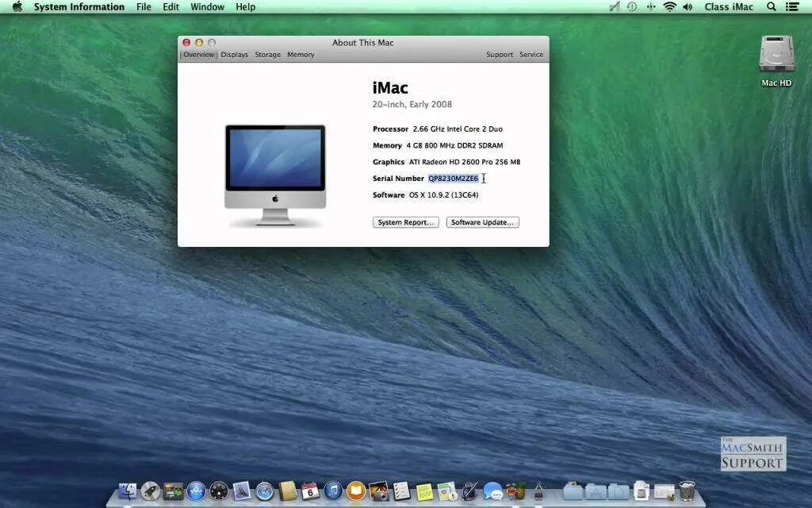Click the ATI Radeon HD 2600 Pro text
The height and width of the screenshot is (508, 812).
click(465, 162)
